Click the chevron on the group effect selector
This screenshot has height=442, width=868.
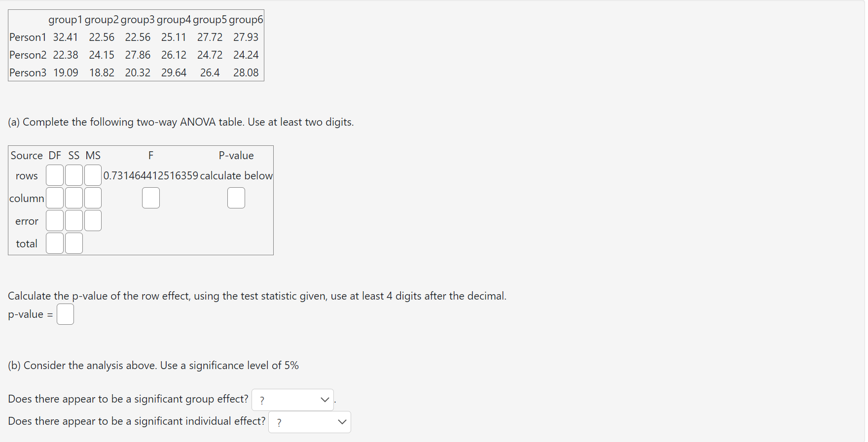click(325, 400)
